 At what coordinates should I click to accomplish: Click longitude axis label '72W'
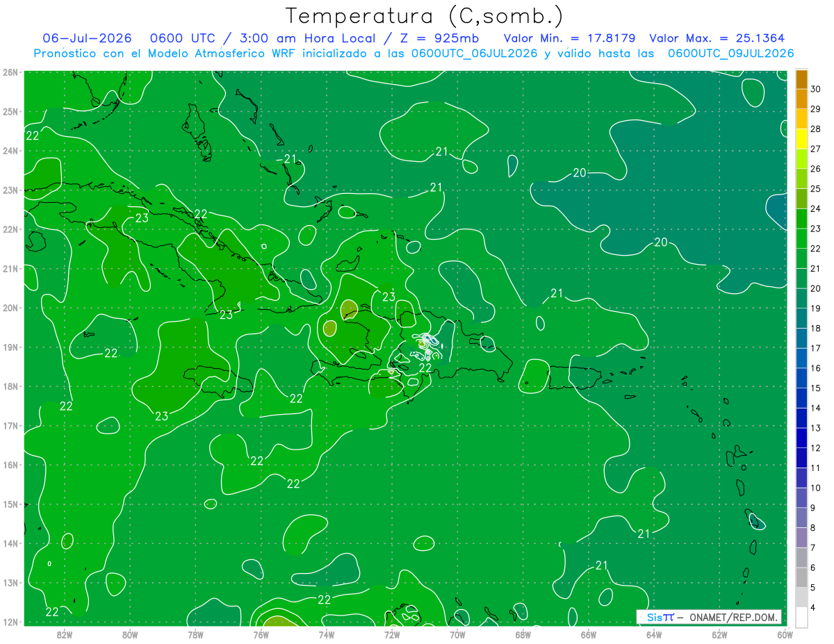392,634
